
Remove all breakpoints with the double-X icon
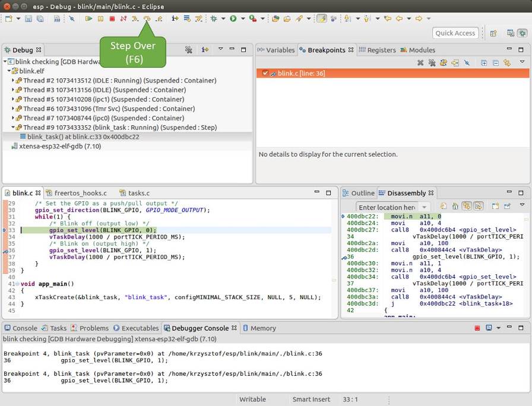tap(432, 62)
